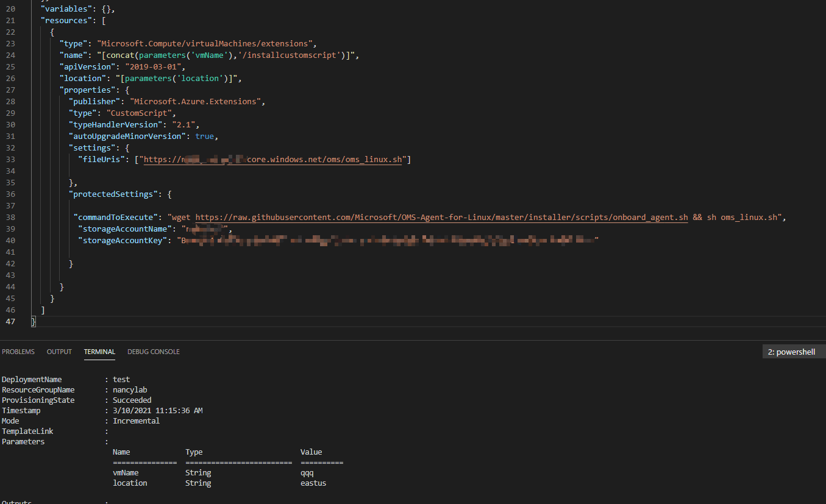Switch to the PROBLEMS panel tab
This screenshot has height=504, width=826.
(x=18, y=352)
